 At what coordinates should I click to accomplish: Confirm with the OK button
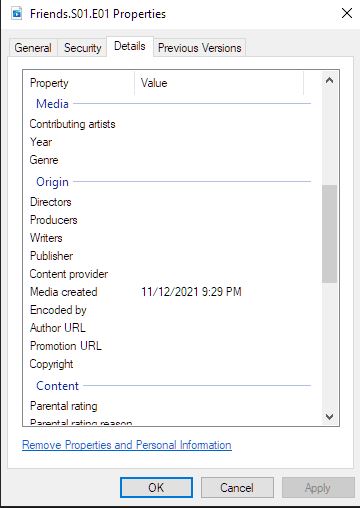coord(156,488)
